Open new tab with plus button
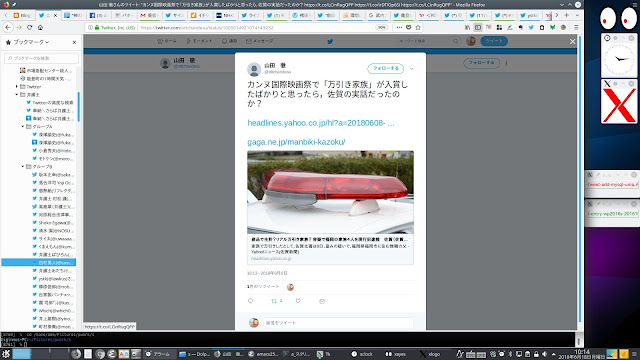This screenshot has width=640, height=360. pos(567,15)
